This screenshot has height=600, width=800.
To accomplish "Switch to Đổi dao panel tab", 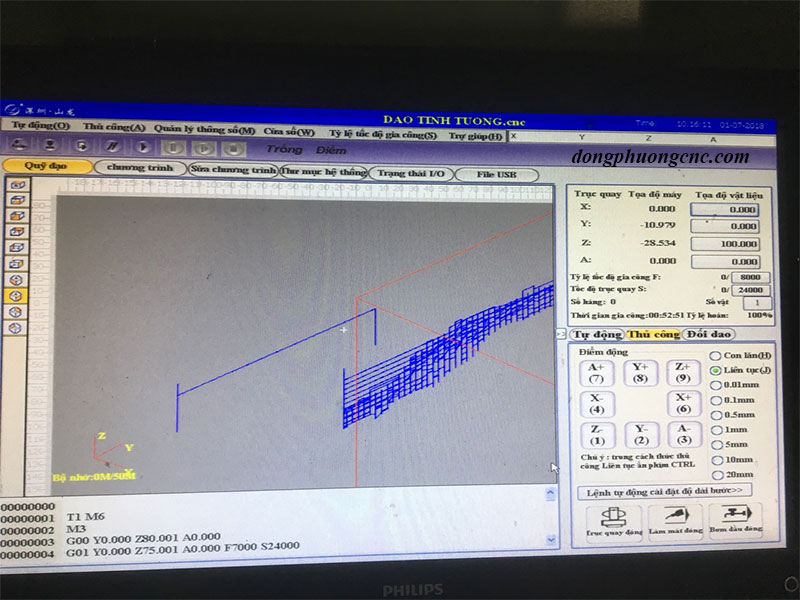I will pyautogui.click(x=708, y=334).
